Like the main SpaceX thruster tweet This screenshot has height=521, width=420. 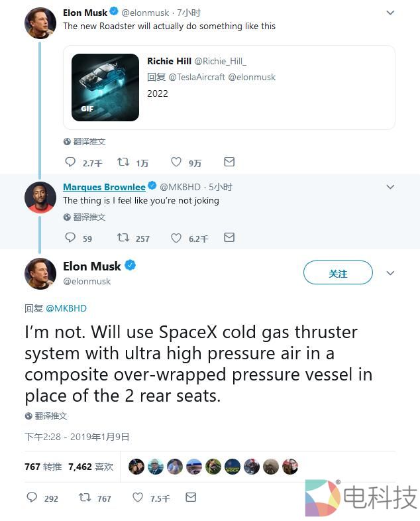click(x=138, y=497)
